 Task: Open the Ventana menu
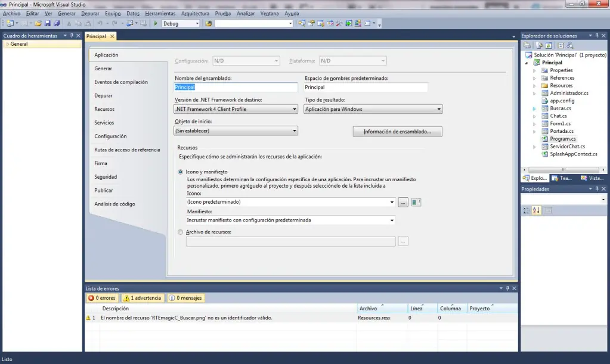tap(269, 14)
